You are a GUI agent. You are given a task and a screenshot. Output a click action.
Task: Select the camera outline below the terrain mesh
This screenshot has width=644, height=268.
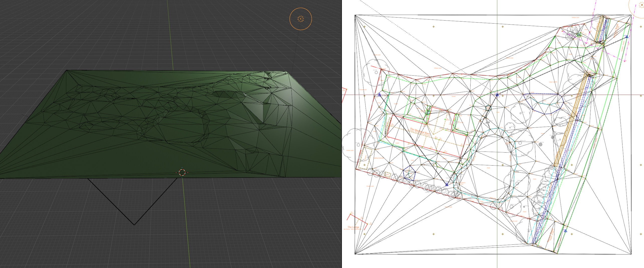[133, 201]
